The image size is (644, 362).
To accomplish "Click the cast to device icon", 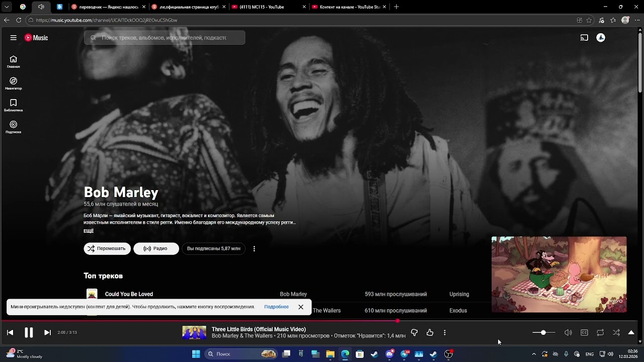I will (584, 38).
